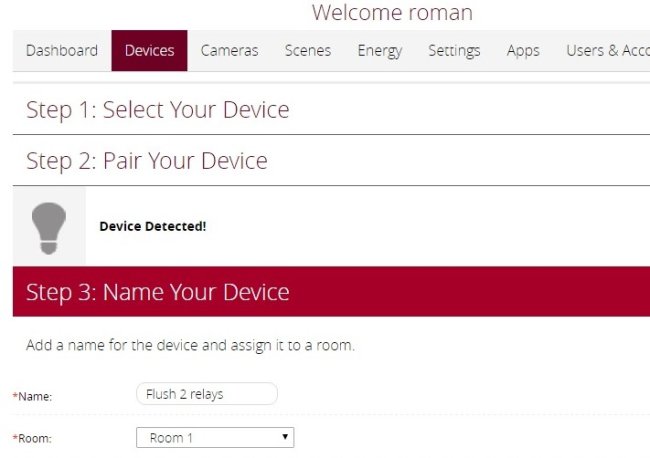Click the Name field containing Flush 2 relays
650x458 pixels.
click(206, 394)
